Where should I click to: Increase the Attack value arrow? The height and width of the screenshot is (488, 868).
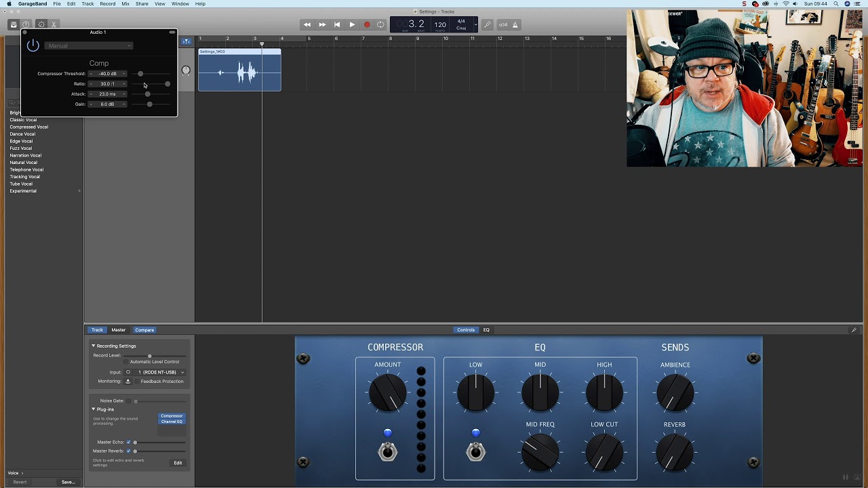point(124,94)
